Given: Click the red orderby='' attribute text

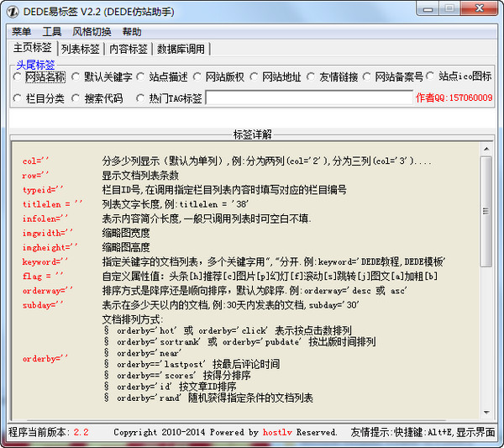Looking at the screenshot, I should pos(45,358).
